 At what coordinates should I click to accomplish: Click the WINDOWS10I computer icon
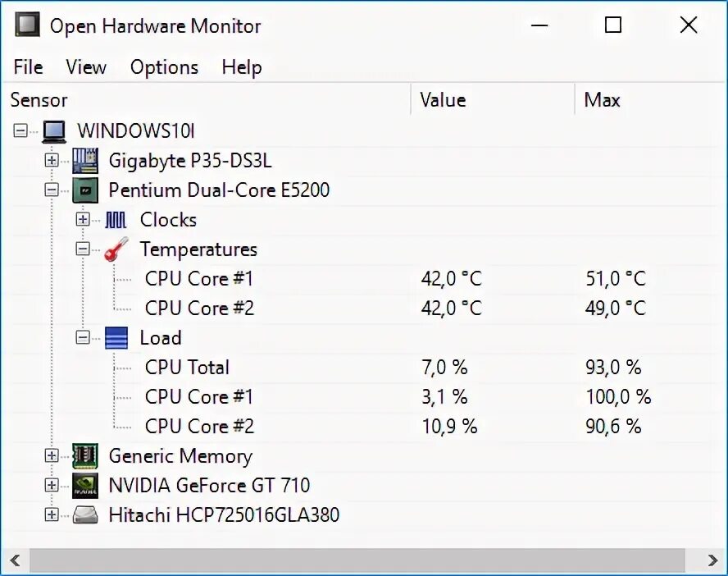coord(54,131)
